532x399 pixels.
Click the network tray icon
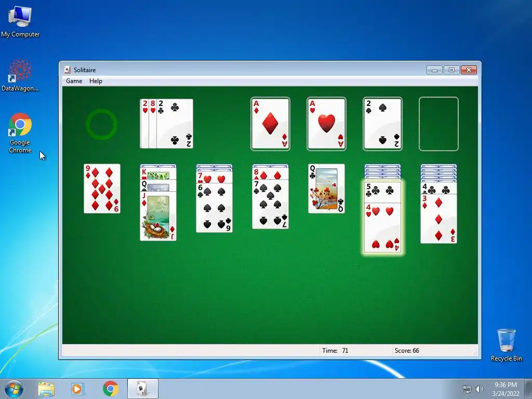[x=467, y=389]
